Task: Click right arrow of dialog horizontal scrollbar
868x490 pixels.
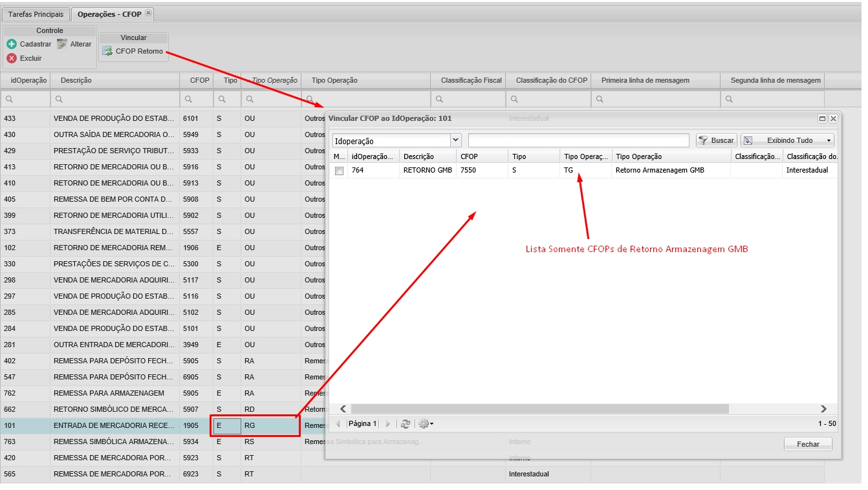Action: click(x=824, y=409)
